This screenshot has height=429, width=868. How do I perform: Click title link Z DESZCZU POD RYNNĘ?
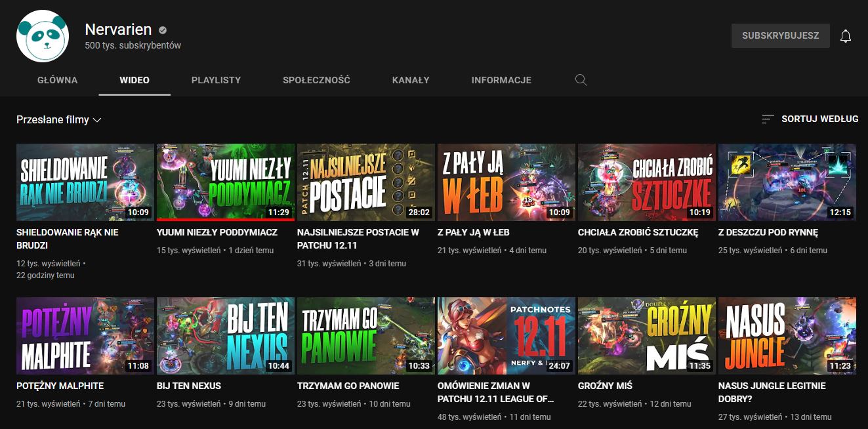pos(768,232)
